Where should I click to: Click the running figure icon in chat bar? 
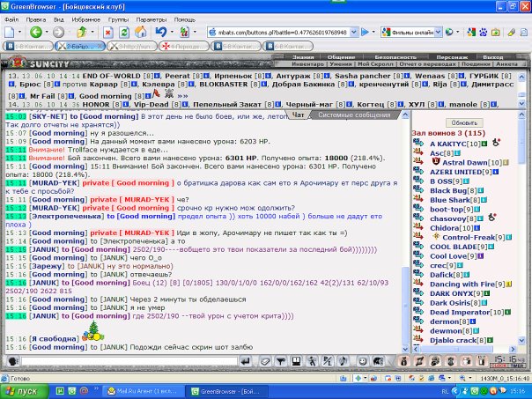(x=312, y=362)
